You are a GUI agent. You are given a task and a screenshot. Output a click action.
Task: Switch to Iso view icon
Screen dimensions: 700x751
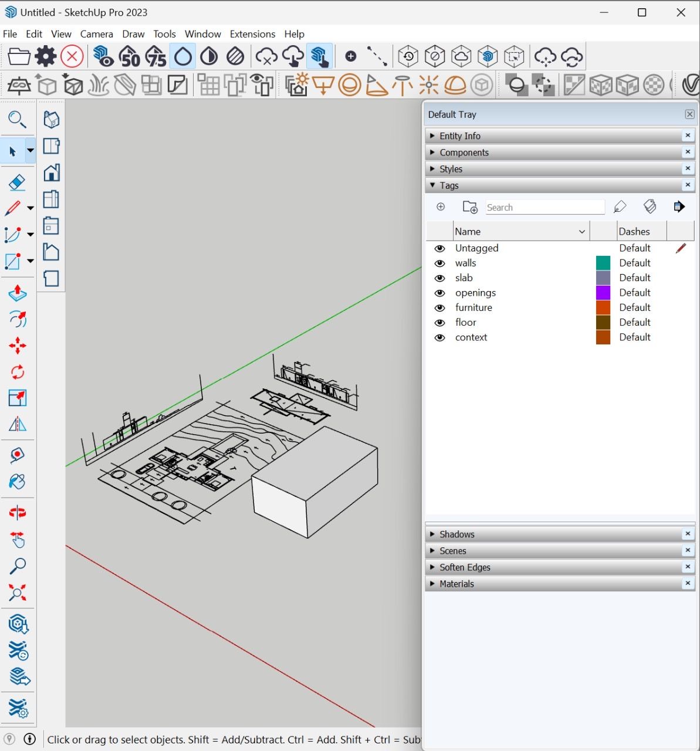[x=51, y=120]
